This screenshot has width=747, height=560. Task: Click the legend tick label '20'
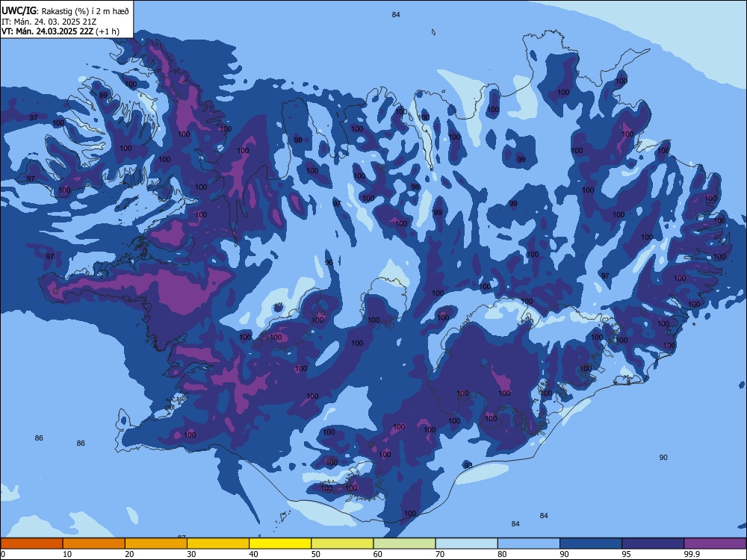coord(129,554)
